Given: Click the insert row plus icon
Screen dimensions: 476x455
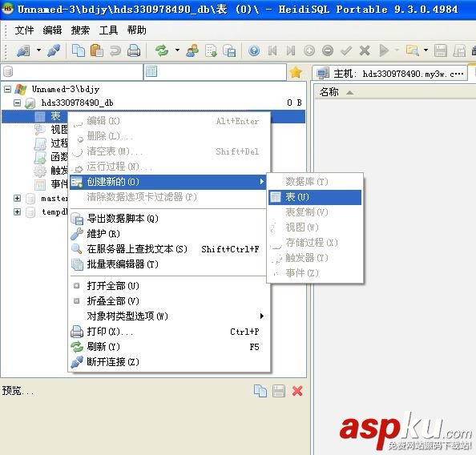Looking at the screenshot, I should [x=309, y=50].
